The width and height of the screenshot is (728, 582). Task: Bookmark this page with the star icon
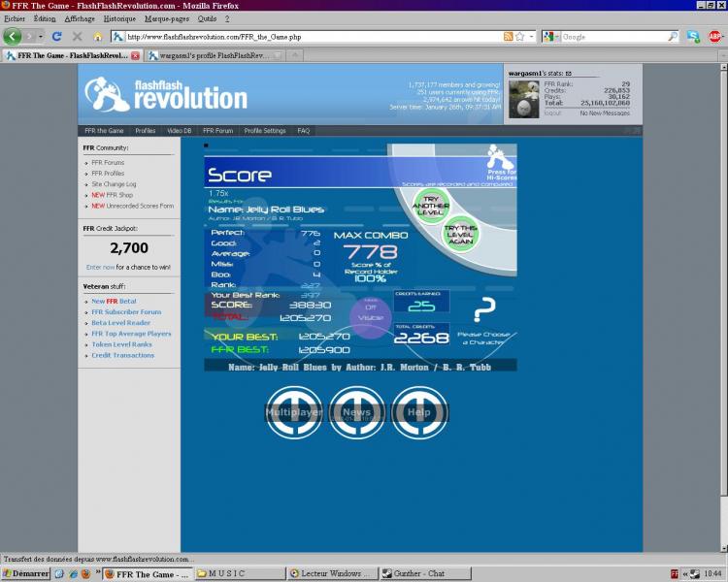520,37
